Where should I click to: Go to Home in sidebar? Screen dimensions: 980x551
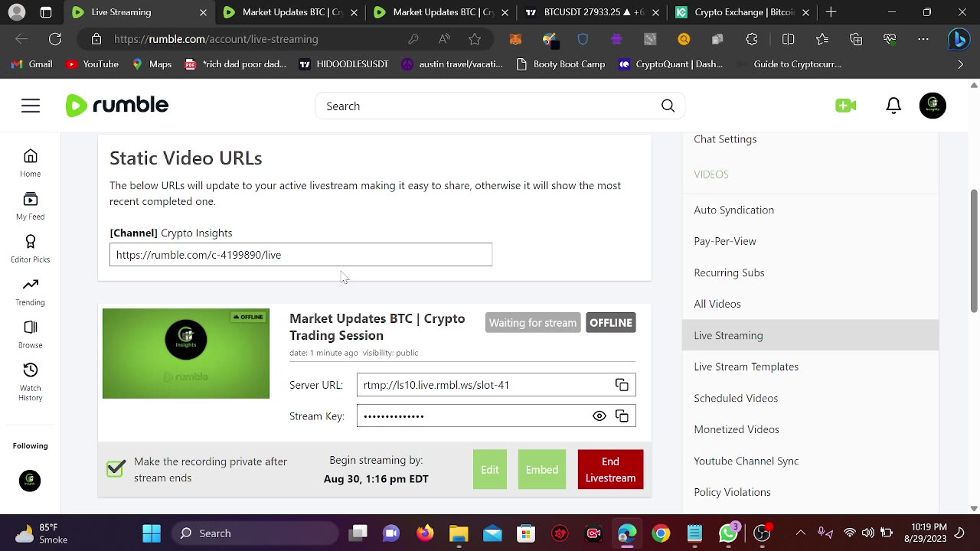[x=31, y=163]
